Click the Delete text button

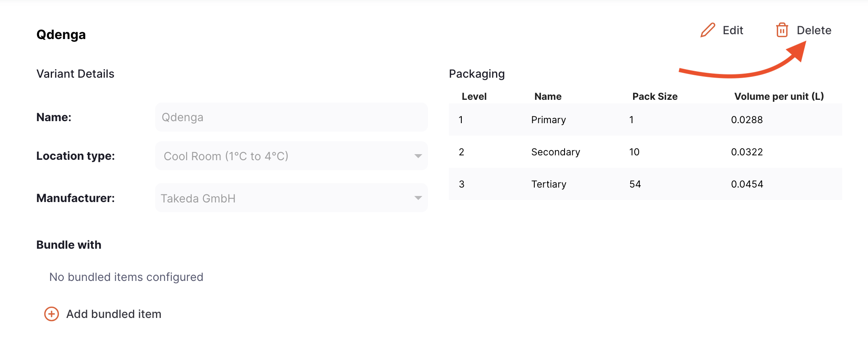tap(814, 30)
